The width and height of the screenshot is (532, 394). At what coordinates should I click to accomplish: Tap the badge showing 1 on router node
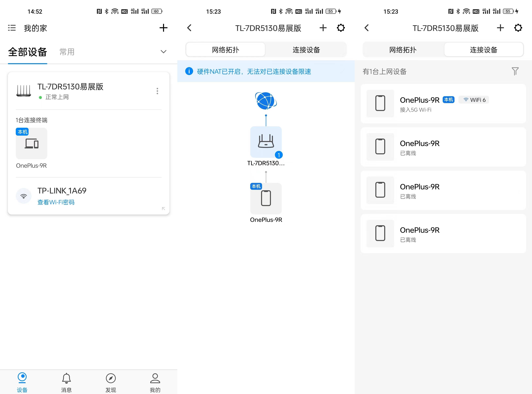279,155
